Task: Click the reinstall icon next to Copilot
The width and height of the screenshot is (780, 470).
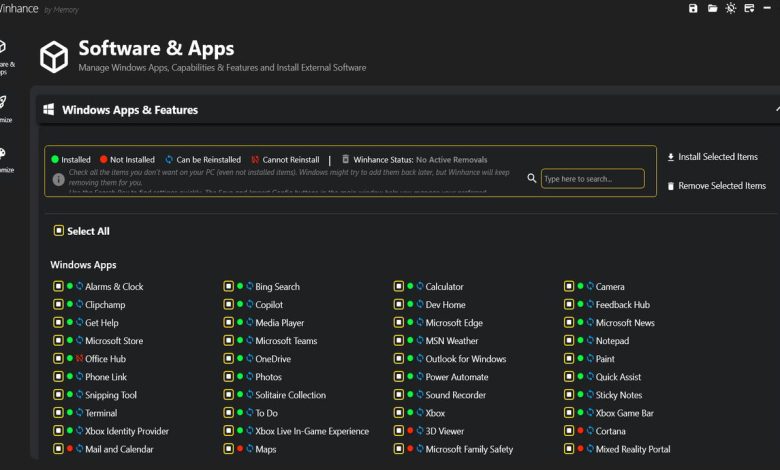Action: click(250, 304)
